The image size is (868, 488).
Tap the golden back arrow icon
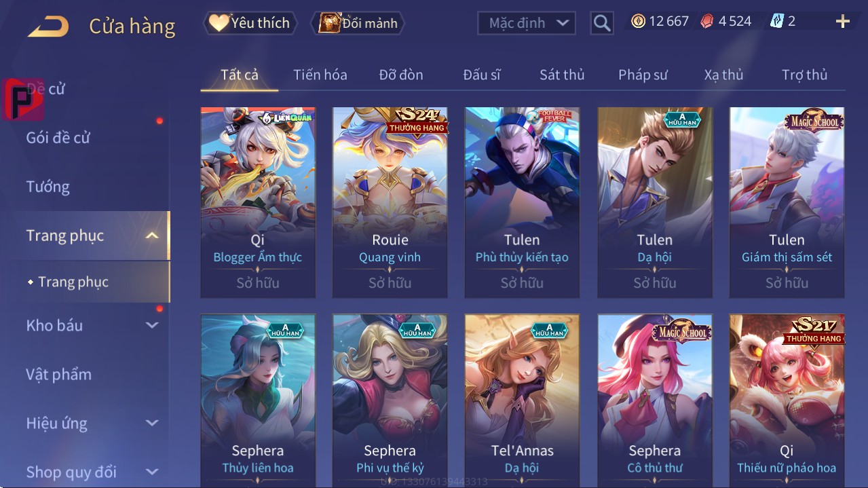pyautogui.click(x=48, y=26)
